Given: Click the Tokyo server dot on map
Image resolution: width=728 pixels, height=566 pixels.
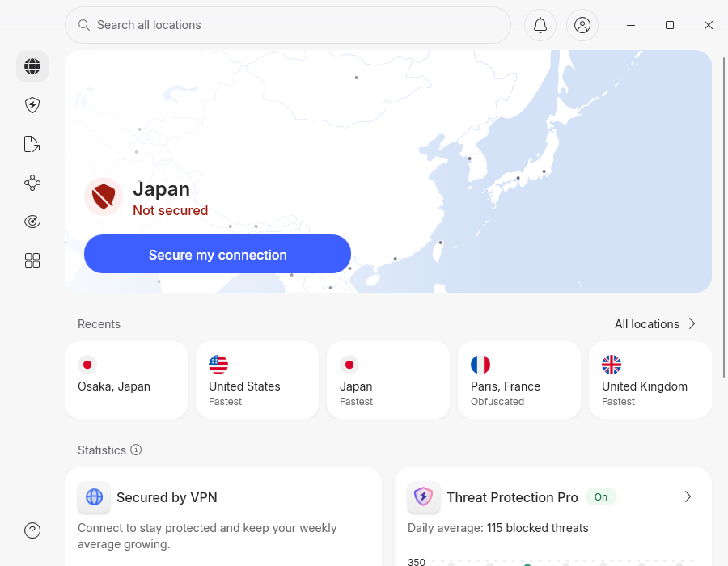Looking at the screenshot, I should 544,171.
